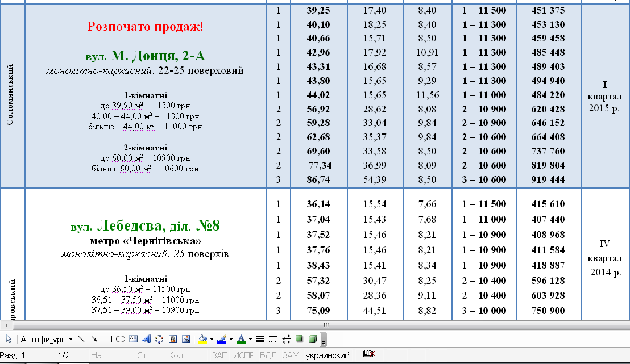
Task: Click the украинский language indicator
Action: pos(328,355)
